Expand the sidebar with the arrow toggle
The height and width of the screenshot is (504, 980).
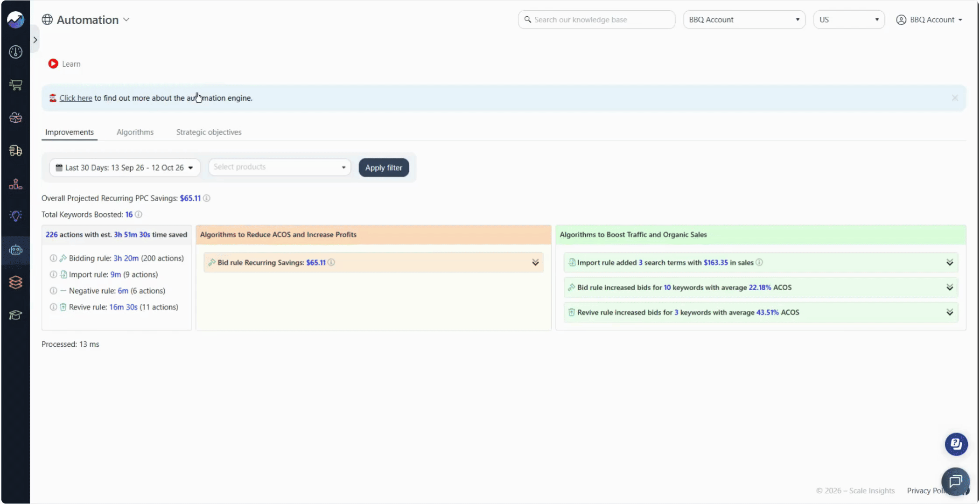(x=35, y=40)
